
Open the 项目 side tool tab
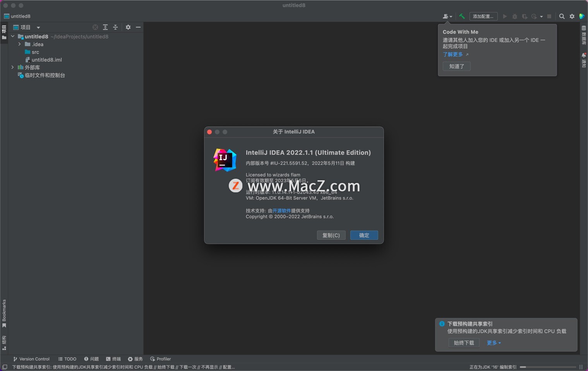coord(4,32)
